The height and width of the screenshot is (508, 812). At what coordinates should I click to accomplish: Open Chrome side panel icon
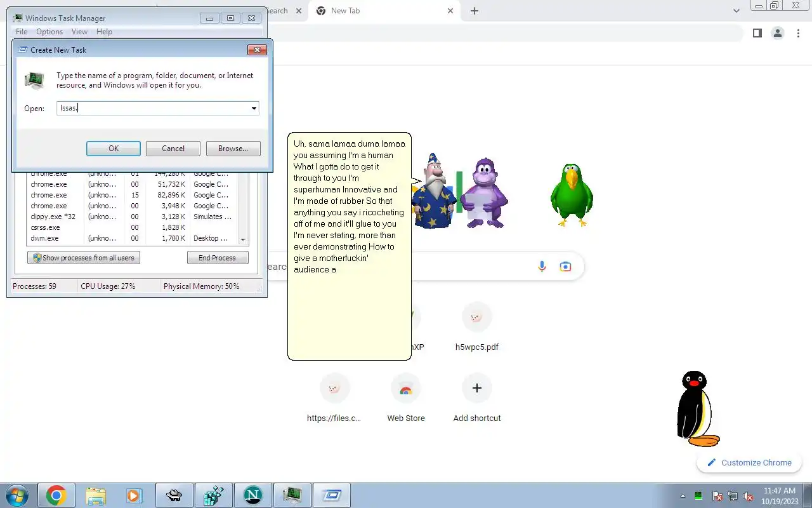point(757,33)
